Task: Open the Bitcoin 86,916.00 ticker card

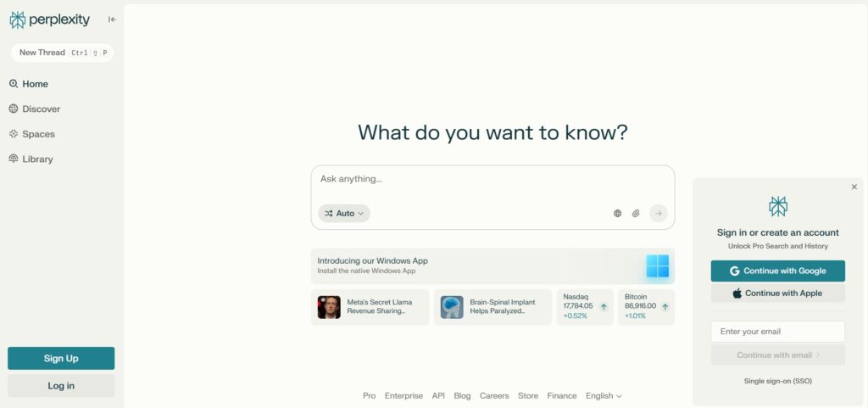Action: [647, 307]
